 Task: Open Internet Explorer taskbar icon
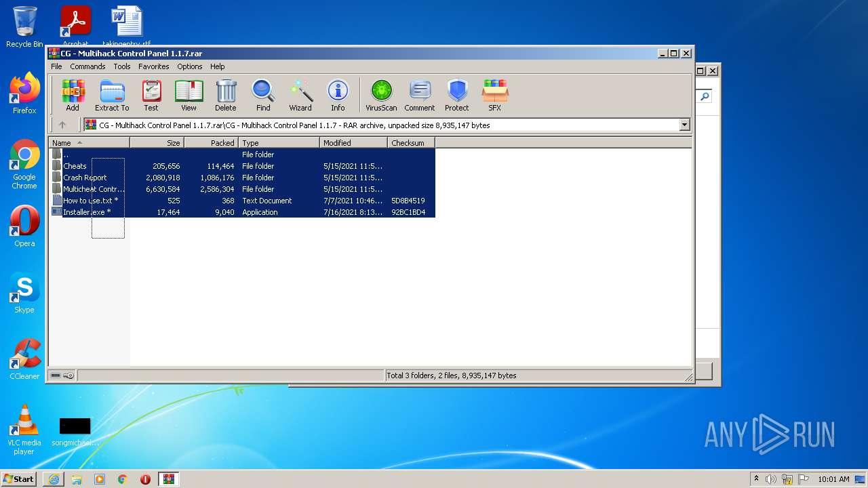click(x=54, y=479)
